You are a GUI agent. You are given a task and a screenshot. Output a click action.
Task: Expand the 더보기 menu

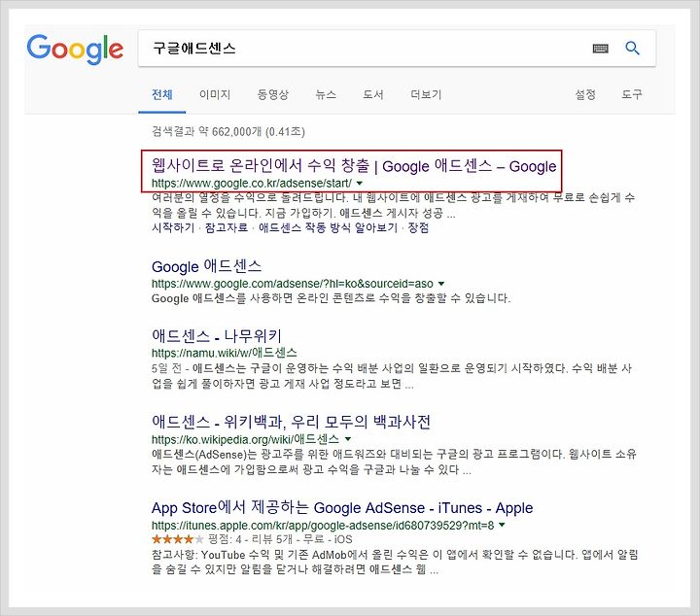[426, 94]
